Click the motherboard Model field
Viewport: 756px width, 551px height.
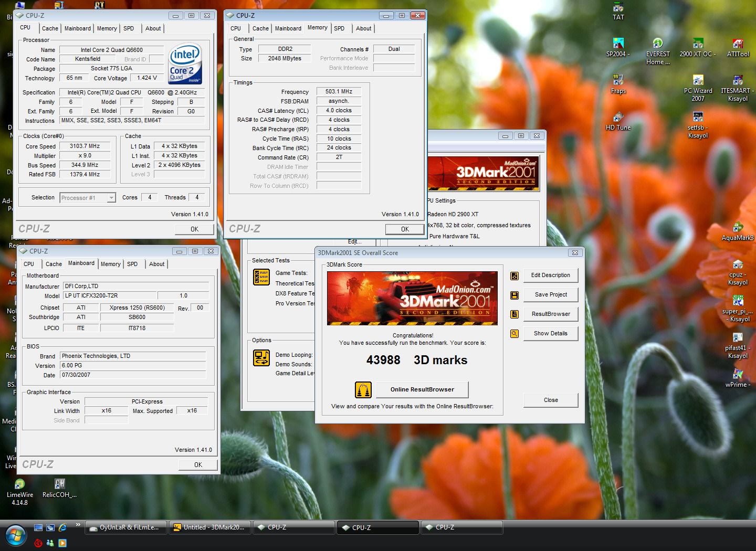click(110, 295)
